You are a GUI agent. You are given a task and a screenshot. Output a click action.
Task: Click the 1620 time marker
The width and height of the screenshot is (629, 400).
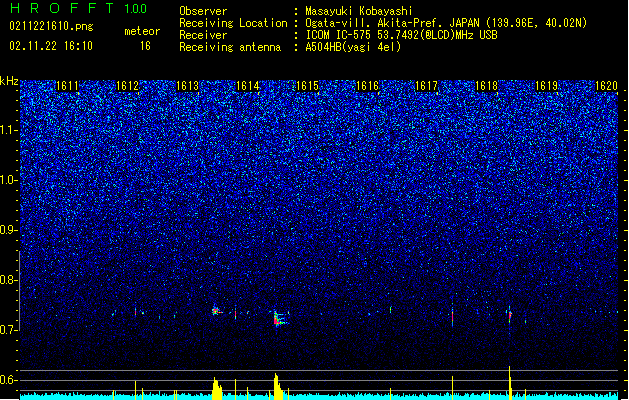(x=606, y=86)
